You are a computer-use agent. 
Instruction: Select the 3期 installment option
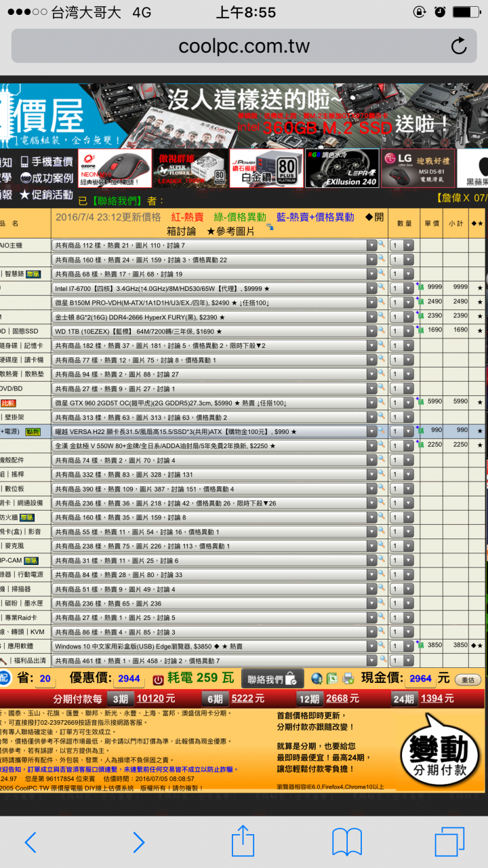coord(119,699)
